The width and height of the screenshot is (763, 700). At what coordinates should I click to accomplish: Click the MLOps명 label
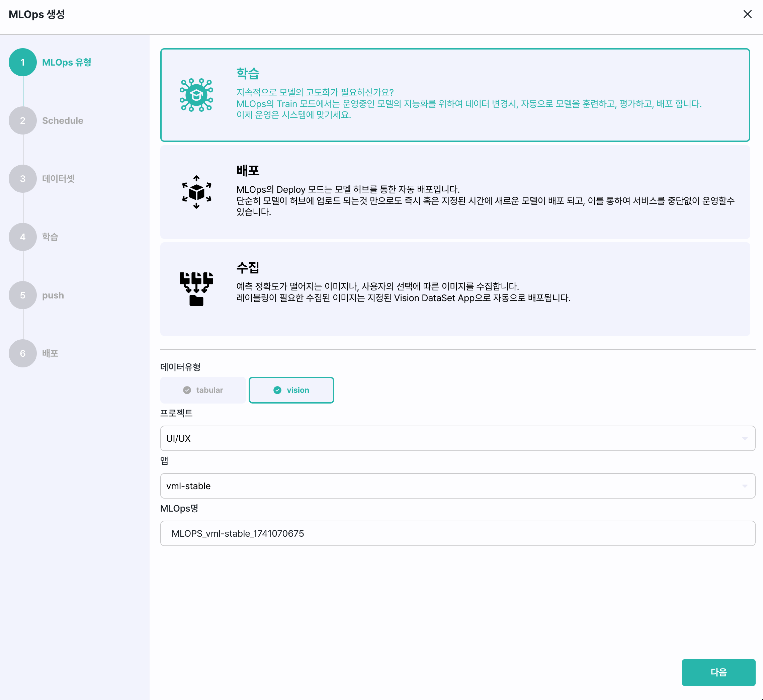click(179, 508)
